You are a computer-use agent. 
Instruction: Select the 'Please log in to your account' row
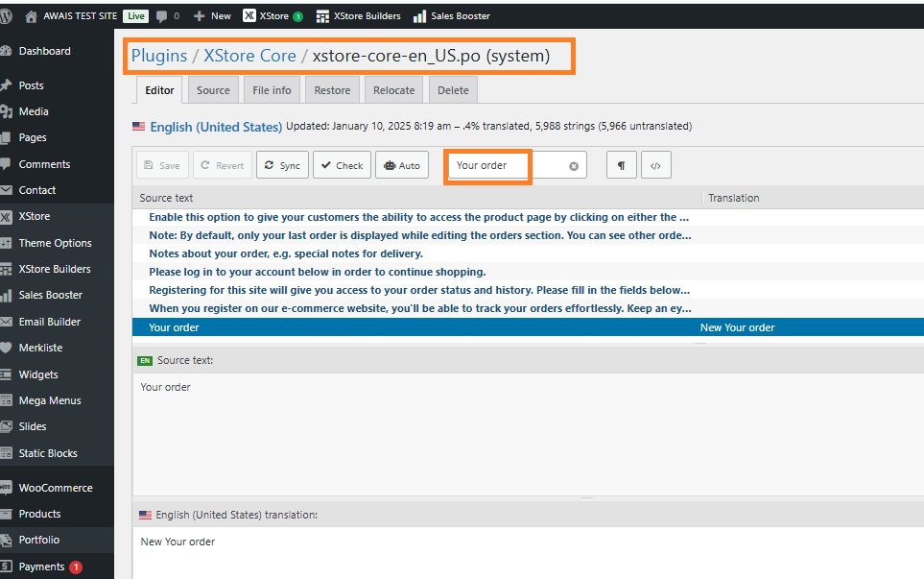tap(528, 272)
